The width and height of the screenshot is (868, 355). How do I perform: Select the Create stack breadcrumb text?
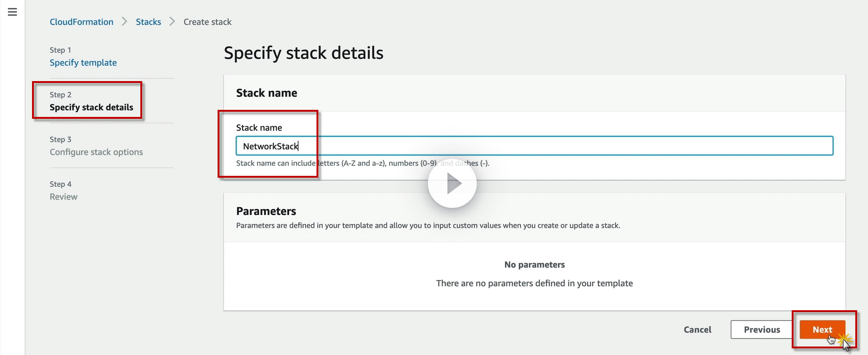[207, 22]
